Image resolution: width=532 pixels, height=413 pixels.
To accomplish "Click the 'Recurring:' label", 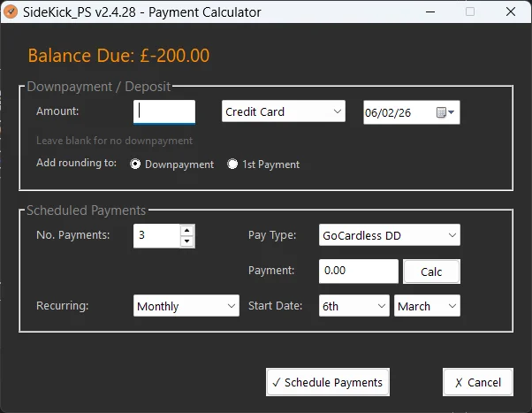I will pos(63,306).
